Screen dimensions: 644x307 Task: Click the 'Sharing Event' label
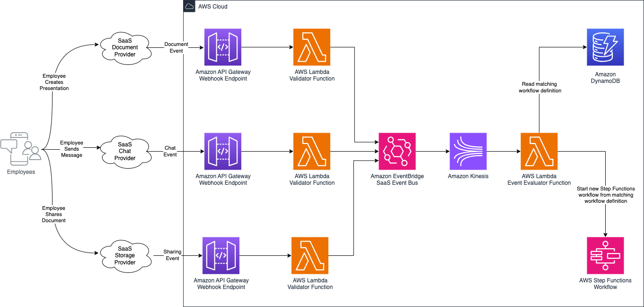pyautogui.click(x=172, y=255)
